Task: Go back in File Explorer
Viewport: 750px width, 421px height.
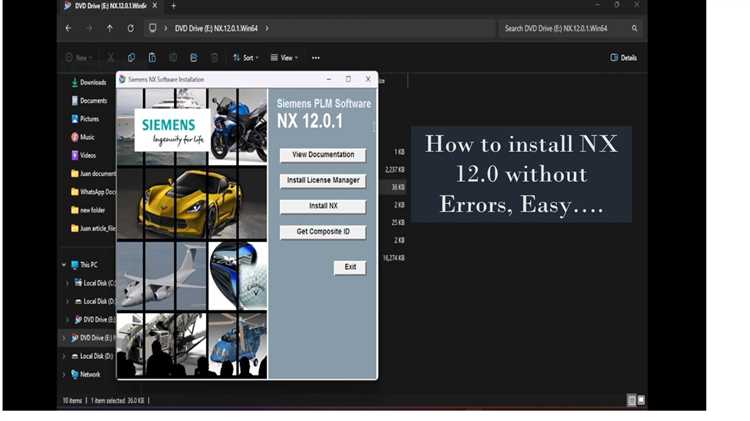Action: point(68,29)
